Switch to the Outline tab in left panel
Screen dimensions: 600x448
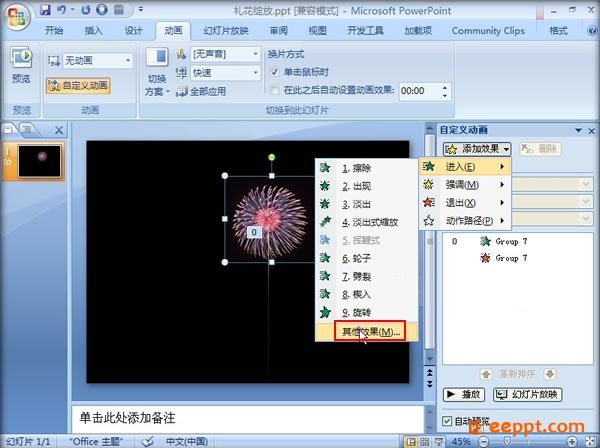[x=28, y=130]
